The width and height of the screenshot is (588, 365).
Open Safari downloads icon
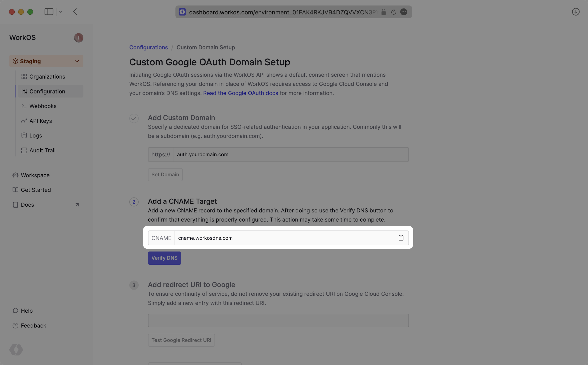[575, 12]
